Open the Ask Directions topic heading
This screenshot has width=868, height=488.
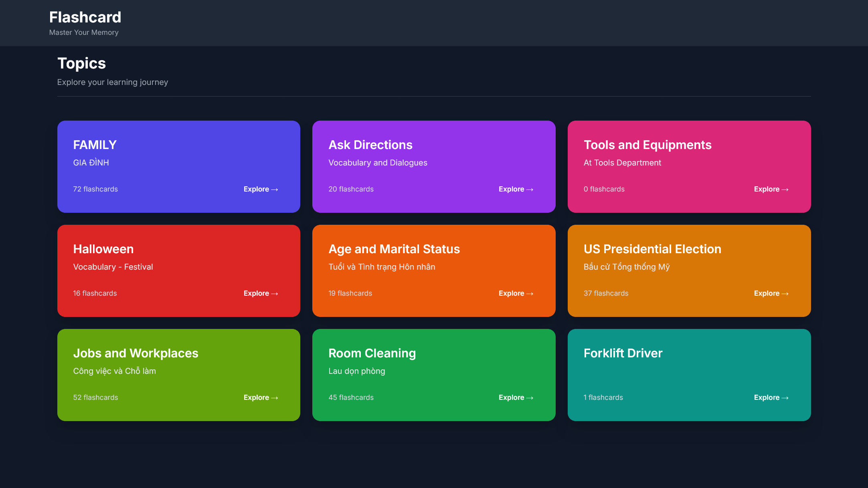(370, 145)
